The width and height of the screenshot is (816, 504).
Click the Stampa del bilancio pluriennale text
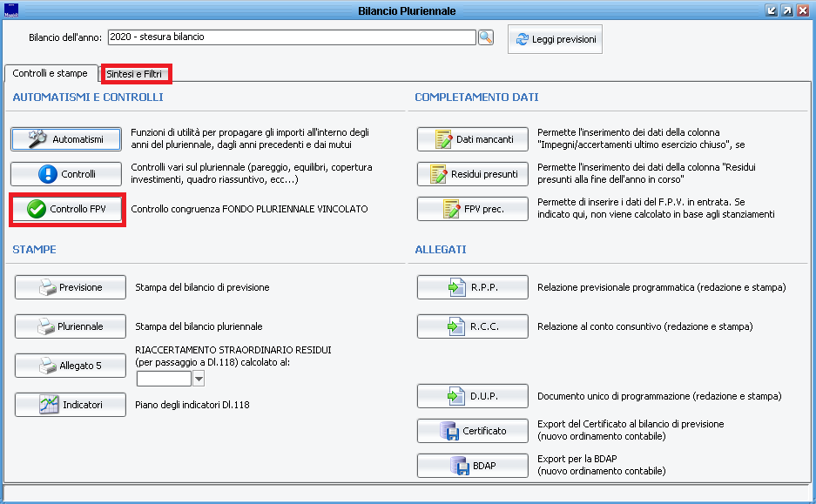coord(199,326)
